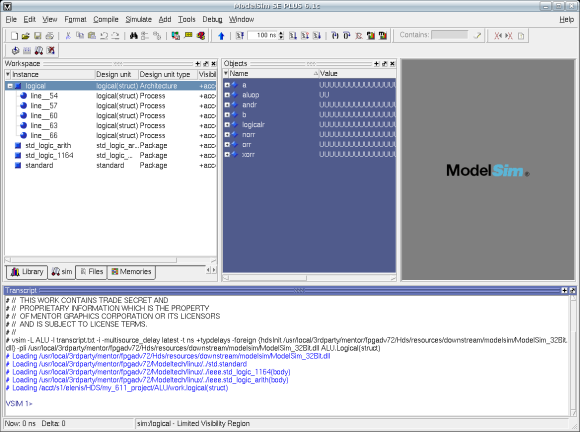Click the Open folder toolbar icon
The width and height of the screenshot is (580, 432).
tap(26, 36)
